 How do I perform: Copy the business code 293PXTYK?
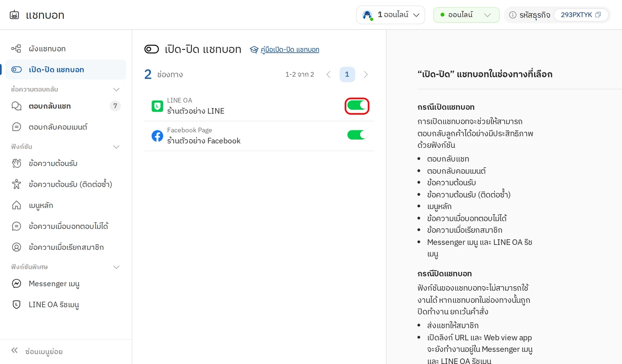coord(598,15)
